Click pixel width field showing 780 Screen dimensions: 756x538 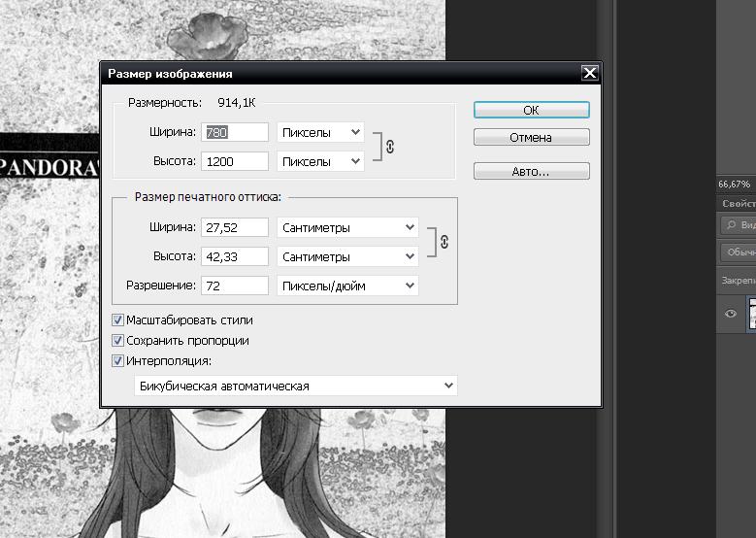coord(235,132)
